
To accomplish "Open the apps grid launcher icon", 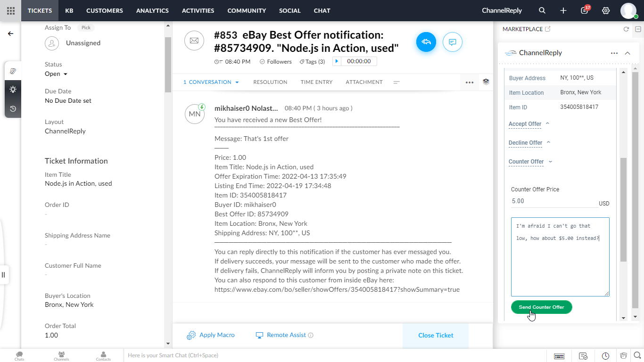I will click(10, 10).
